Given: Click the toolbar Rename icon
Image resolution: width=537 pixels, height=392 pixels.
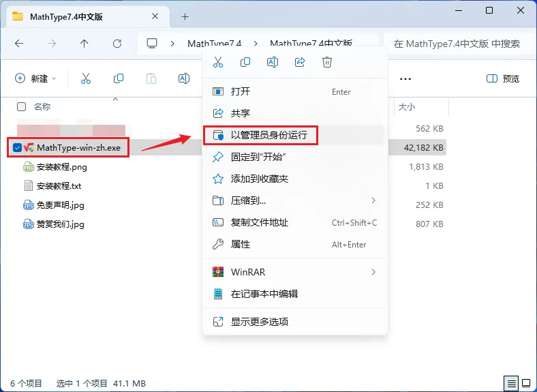Looking at the screenshot, I should [x=184, y=78].
